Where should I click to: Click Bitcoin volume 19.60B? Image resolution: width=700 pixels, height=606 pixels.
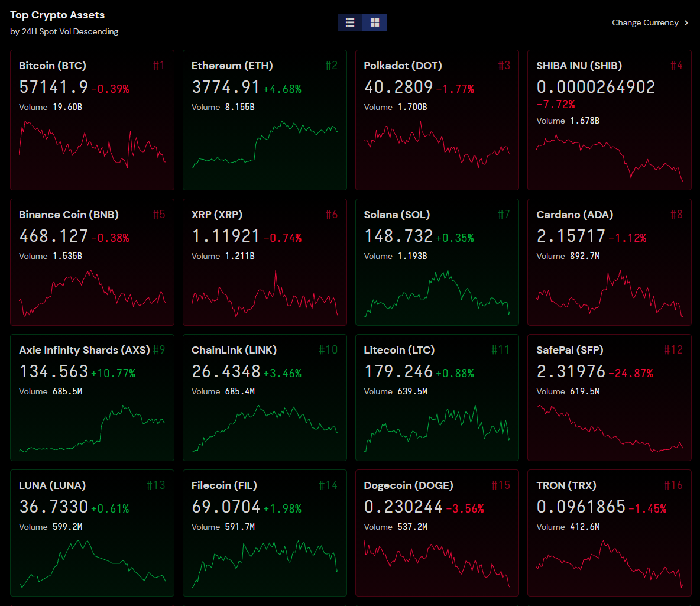tap(67, 107)
